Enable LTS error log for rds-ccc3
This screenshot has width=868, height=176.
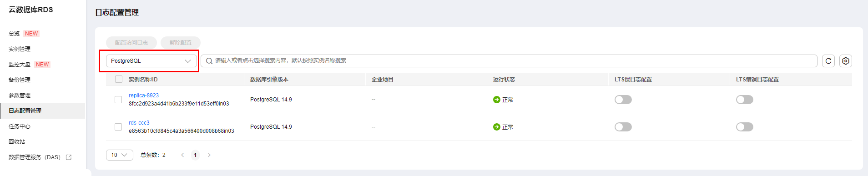coord(745,127)
